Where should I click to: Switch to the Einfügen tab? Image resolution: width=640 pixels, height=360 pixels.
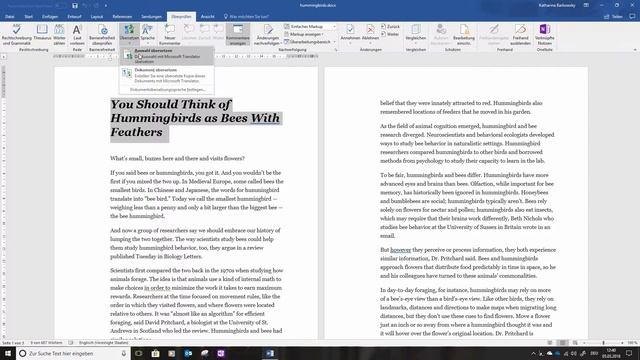[x=50, y=17]
